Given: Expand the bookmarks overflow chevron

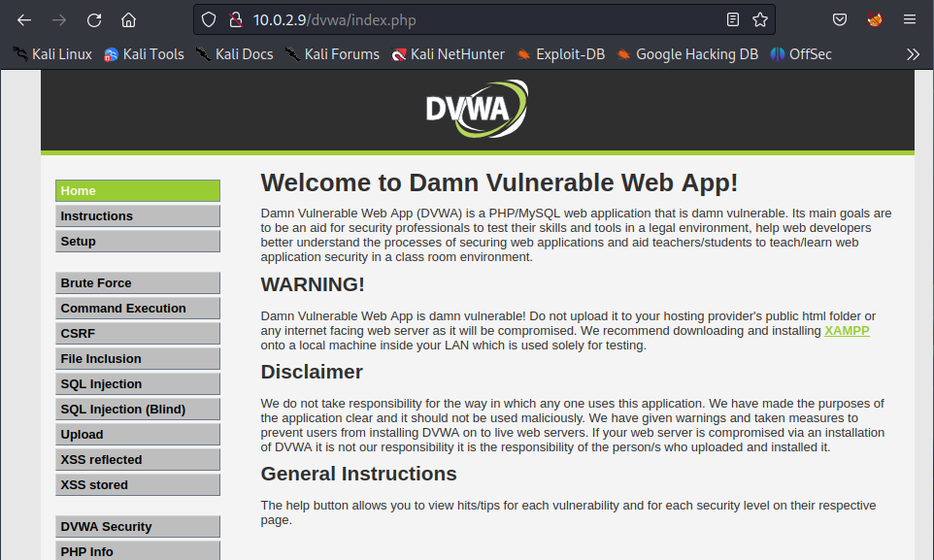Looking at the screenshot, I should (913, 54).
